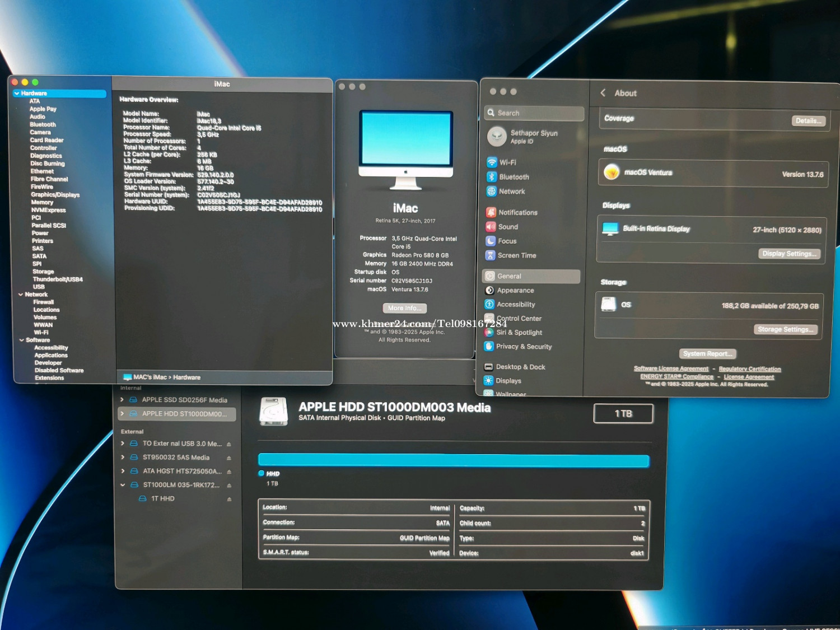This screenshot has height=630, width=840.
Task: Click the macOS Ventura icon
Action: click(612, 172)
